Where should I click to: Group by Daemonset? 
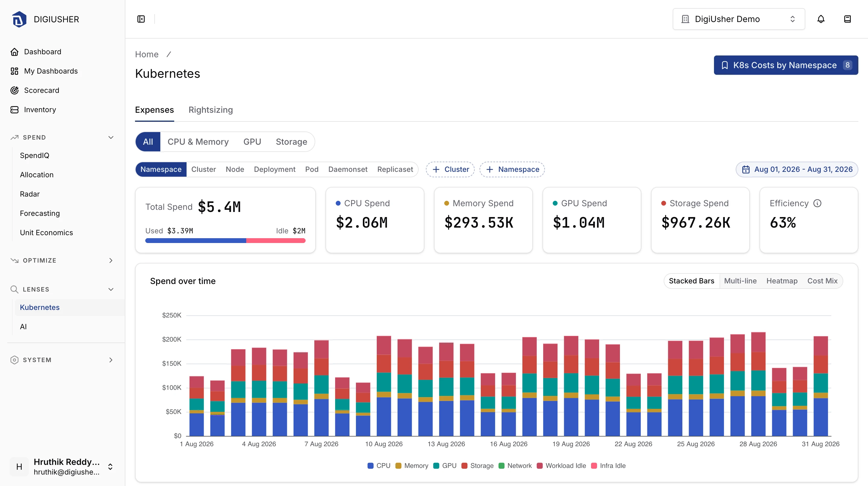(348, 169)
